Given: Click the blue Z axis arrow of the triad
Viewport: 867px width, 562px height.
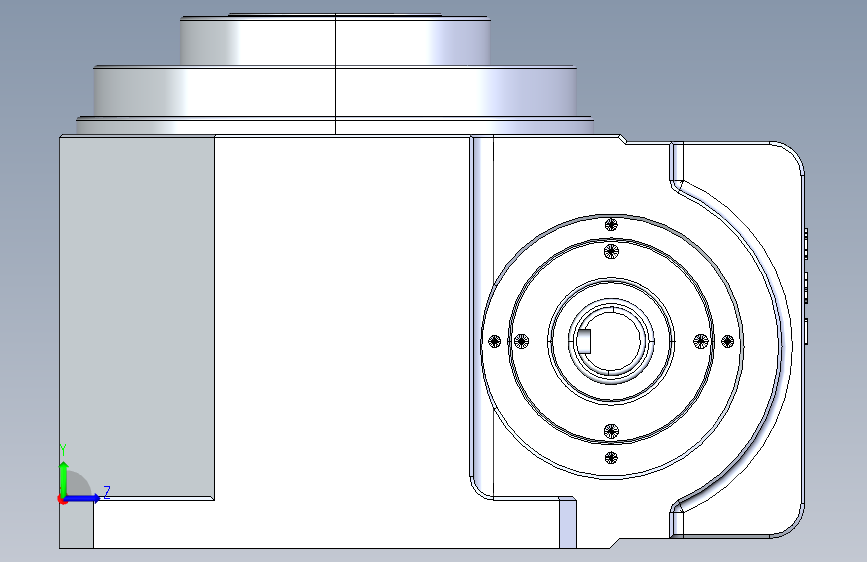Looking at the screenshot, I should click(x=83, y=498).
